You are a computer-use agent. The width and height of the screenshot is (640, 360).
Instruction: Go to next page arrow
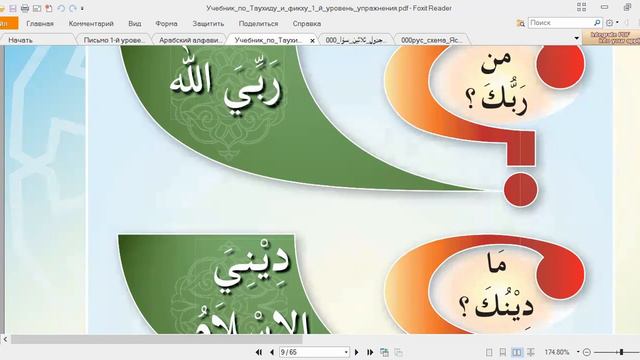[357, 352]
